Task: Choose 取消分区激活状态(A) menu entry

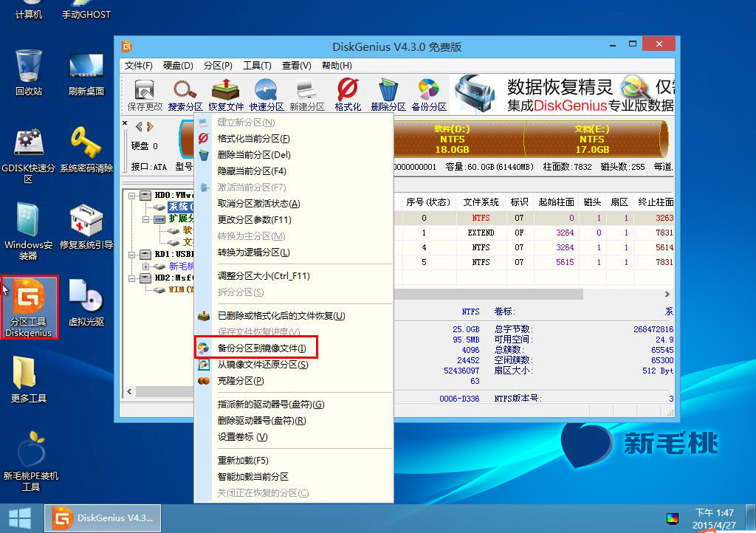Action: click(x=294, y=204)
